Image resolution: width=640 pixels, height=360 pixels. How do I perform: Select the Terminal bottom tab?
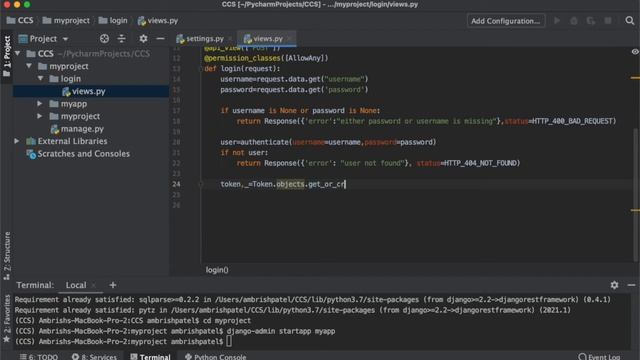(150, 357)
